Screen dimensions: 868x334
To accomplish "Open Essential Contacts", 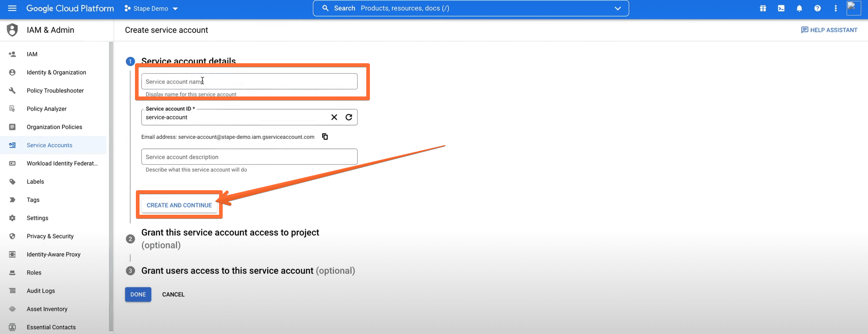I will (x=51, y=327).
